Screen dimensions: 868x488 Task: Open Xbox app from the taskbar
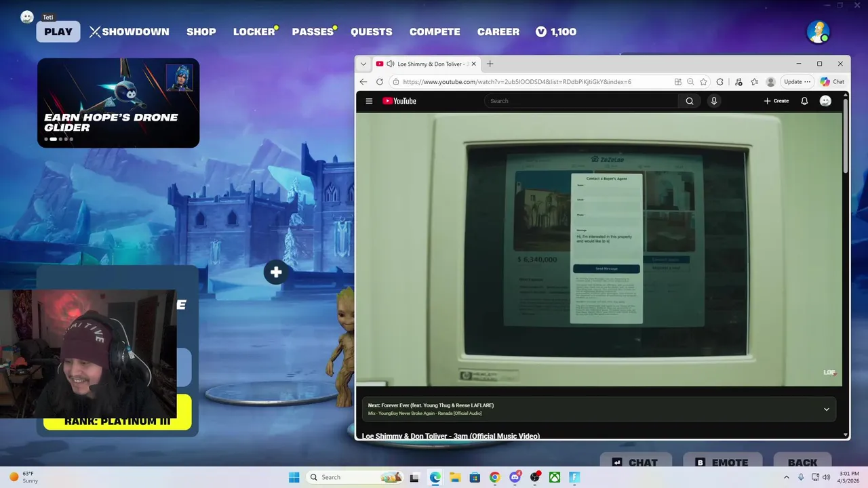555,477
